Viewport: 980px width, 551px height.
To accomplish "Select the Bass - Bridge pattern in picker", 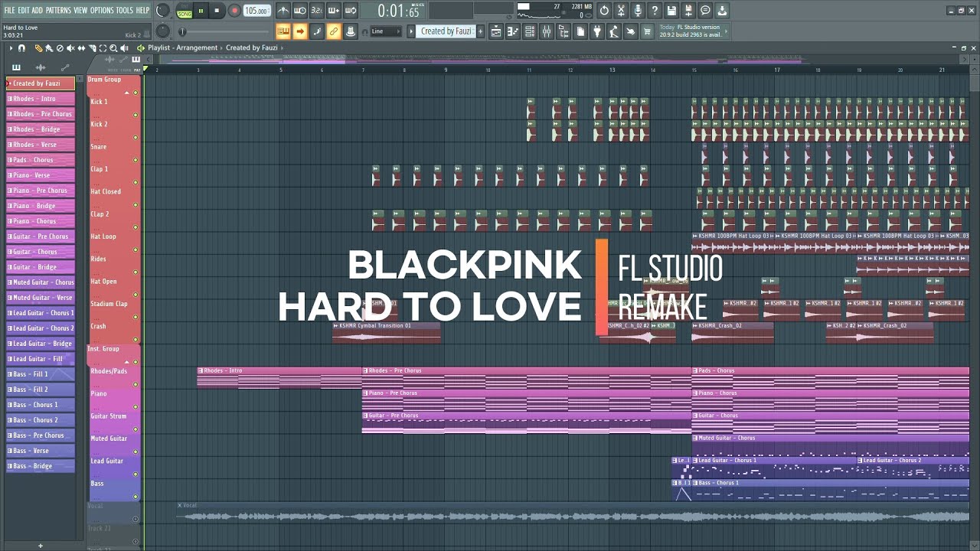I will (41, 466).
